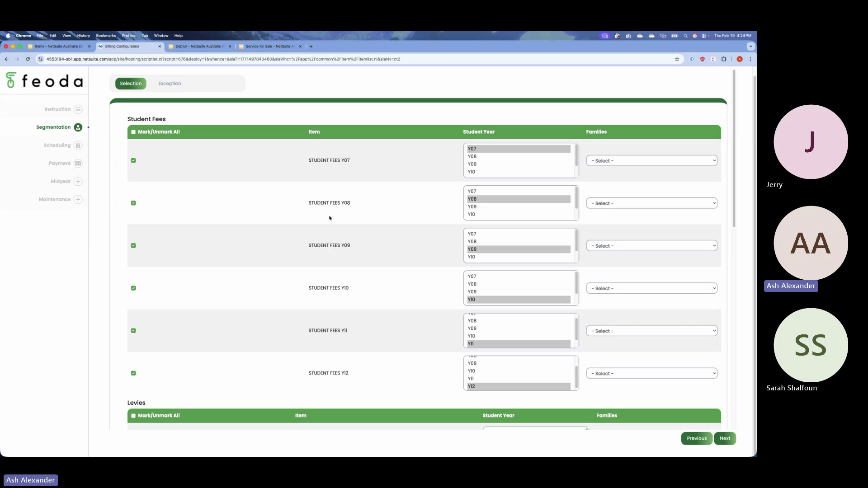This screenshot has height=488, width=868.
Task: Click the Payment card icon
Action: 78,163
